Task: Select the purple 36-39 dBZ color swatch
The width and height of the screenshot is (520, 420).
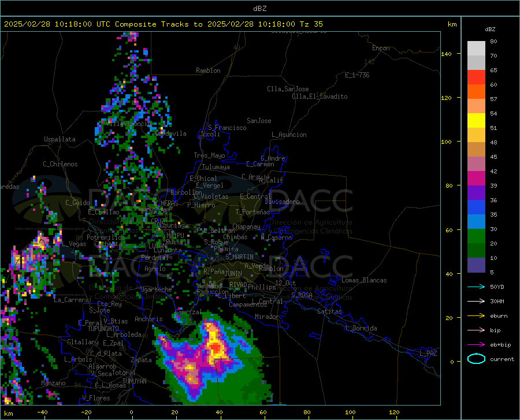Action: coord(476,193)
